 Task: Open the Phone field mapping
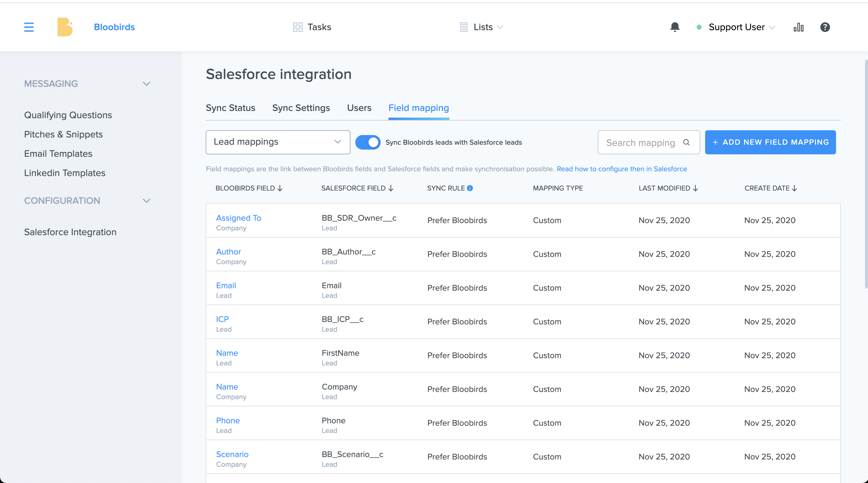(x=228, y=420)
